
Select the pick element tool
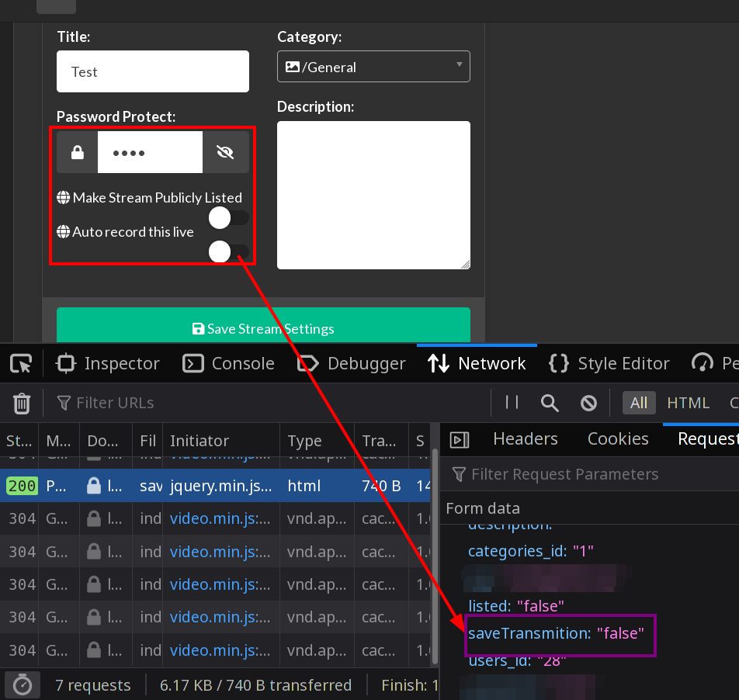(x=21, y=363)
